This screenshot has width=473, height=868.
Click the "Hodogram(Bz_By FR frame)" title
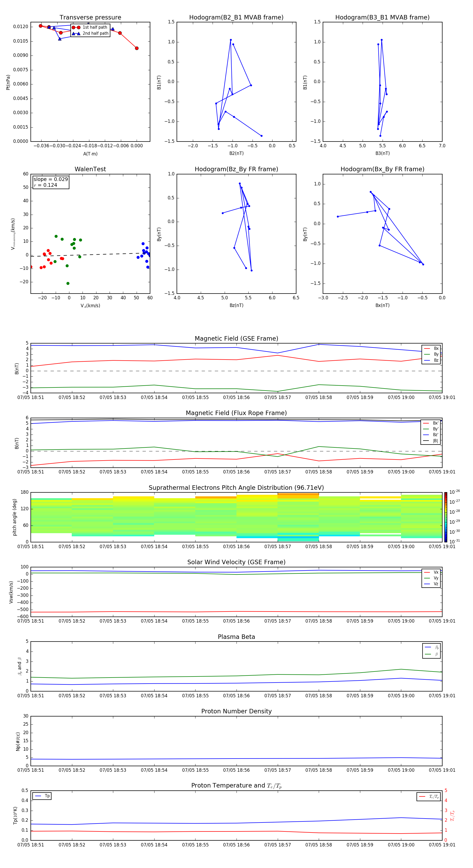point(236,169)
